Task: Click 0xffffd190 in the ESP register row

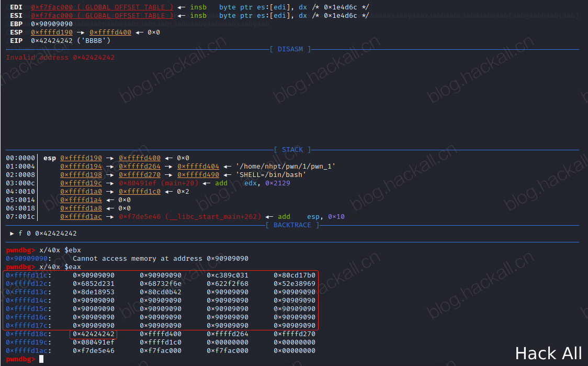Action: (x=52, y=32)
